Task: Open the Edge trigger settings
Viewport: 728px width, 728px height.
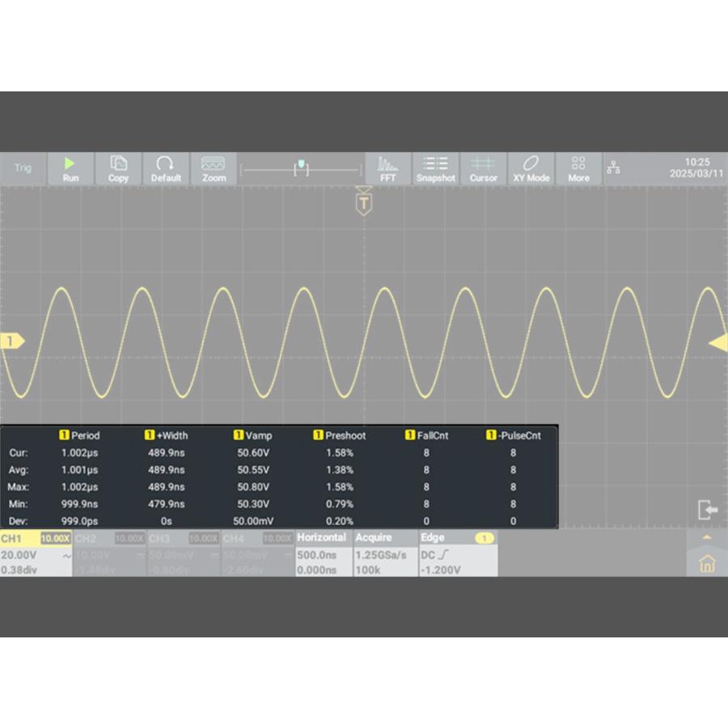Action: 459,553
